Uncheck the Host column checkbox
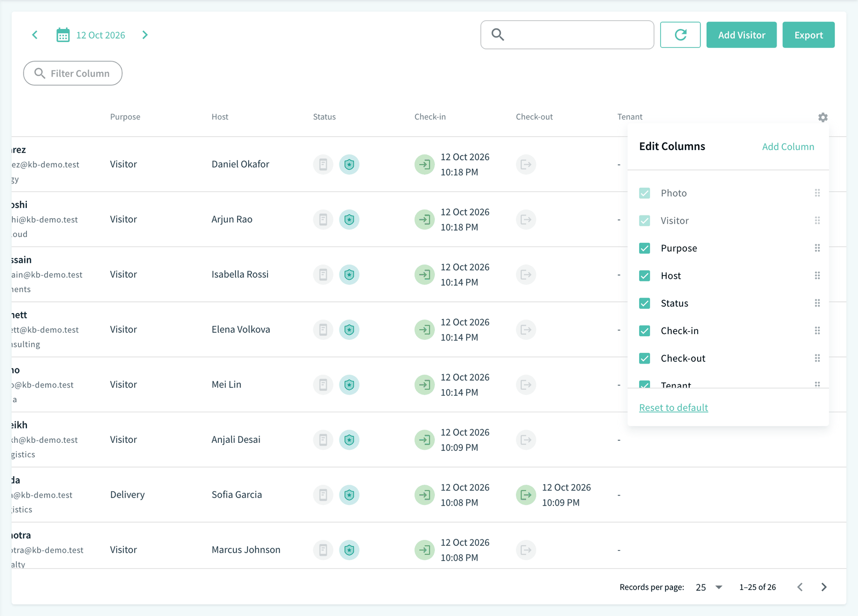 [645, 276]
